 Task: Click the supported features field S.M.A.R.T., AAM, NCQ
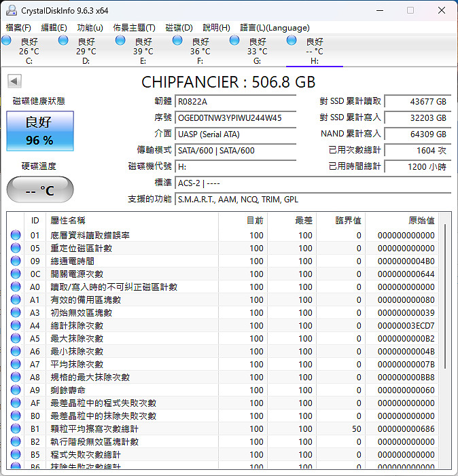313,200
